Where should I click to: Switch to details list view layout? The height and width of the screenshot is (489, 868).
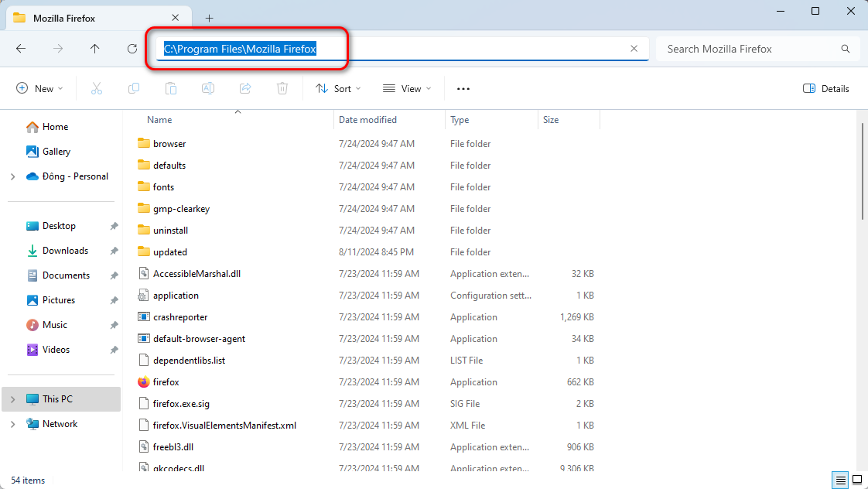(x=840, y=480)
